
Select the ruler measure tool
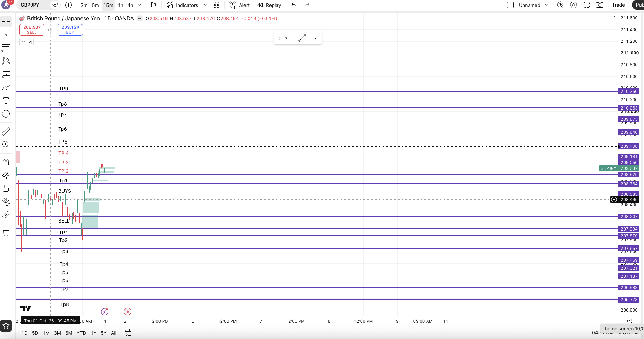tap(6, 131)
